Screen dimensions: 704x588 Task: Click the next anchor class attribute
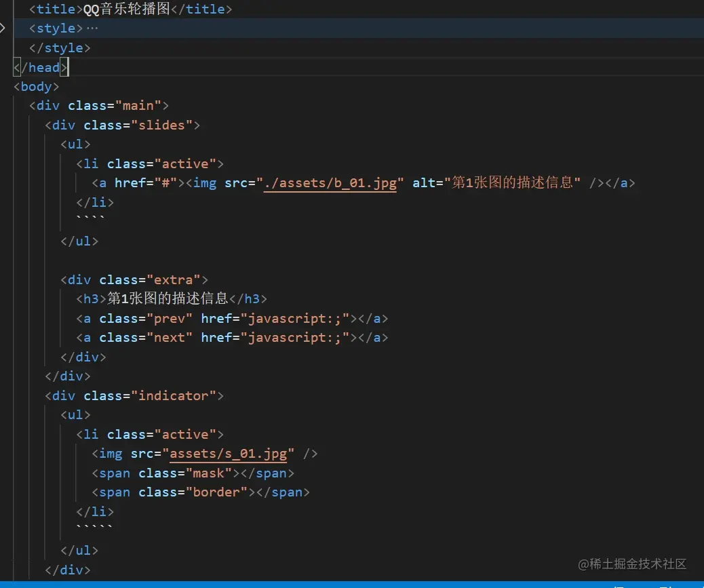[170, 337]
